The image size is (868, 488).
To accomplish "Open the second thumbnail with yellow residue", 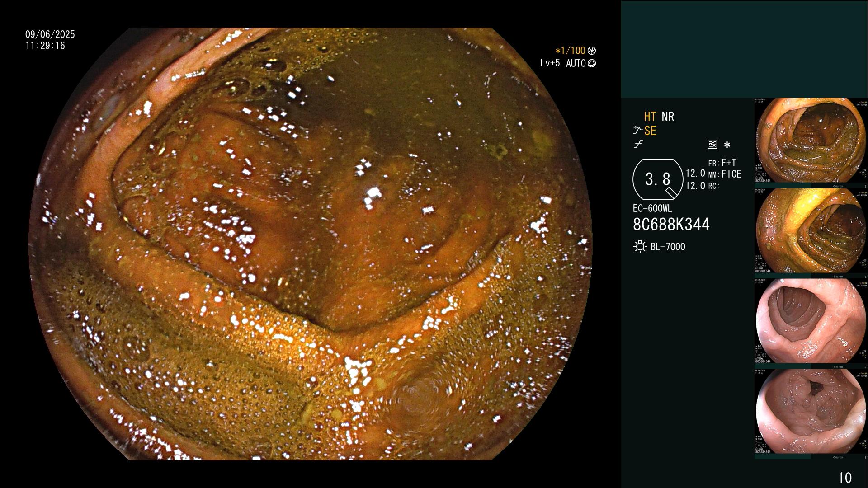I will pyautogui.click(x=811, y=231).
